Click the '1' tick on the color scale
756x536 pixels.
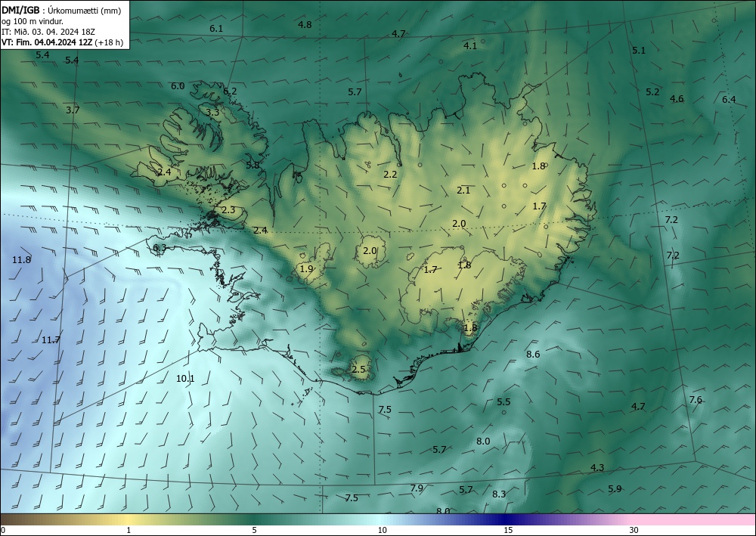[x=129, y=530]
